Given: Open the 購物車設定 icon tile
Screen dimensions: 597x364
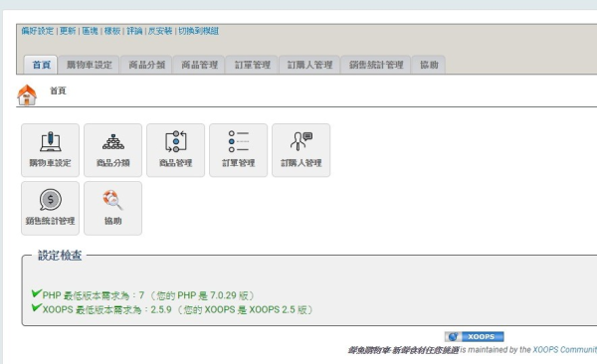Looking at the screenshot, I should click(x=51, y=150).
